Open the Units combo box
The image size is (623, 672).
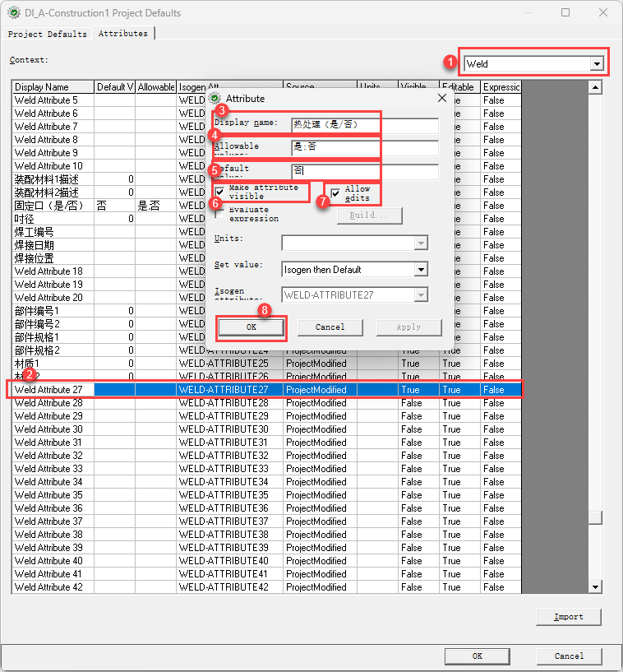[x=421, y=243]
